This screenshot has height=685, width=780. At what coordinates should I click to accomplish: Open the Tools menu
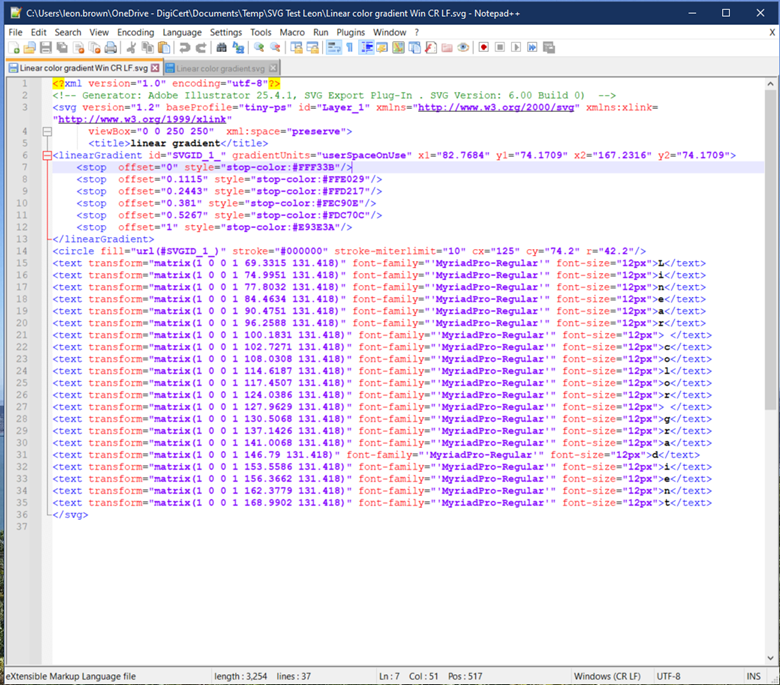(260, 32)
